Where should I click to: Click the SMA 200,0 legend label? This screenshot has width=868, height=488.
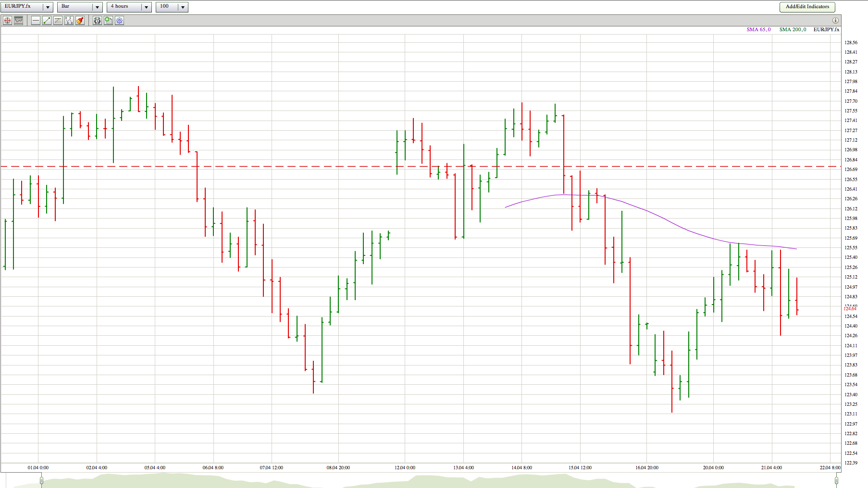[793, 30]
